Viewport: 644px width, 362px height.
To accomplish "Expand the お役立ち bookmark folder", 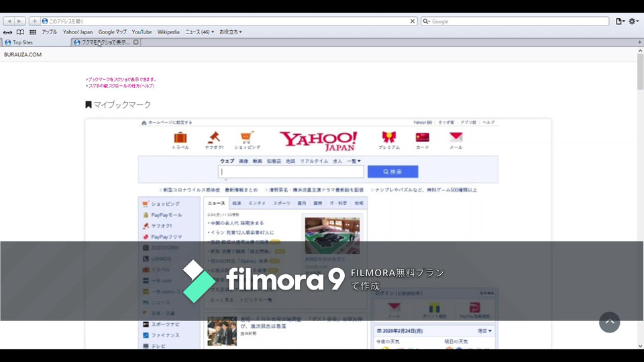I will pos(230,32).
